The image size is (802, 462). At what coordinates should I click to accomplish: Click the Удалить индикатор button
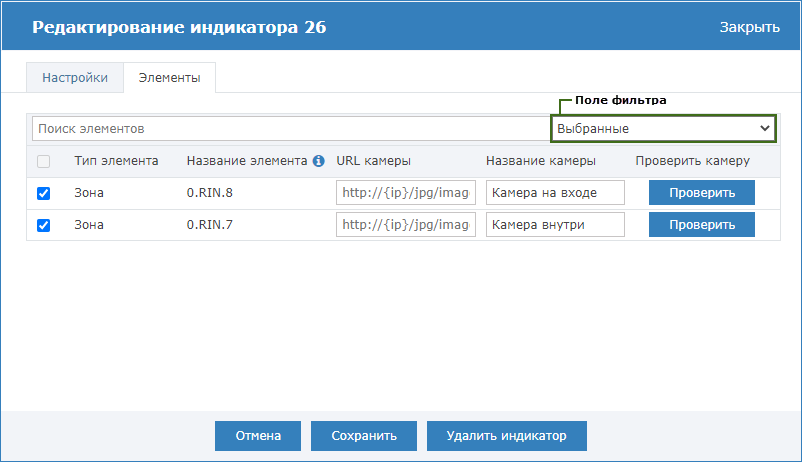click(x=506, y=436)
